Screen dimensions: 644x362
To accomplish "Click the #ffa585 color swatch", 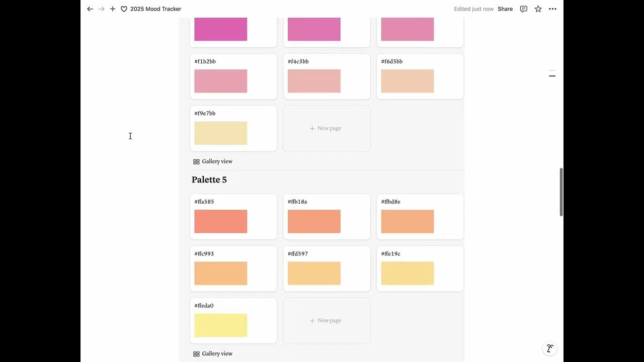I will 220,221.
